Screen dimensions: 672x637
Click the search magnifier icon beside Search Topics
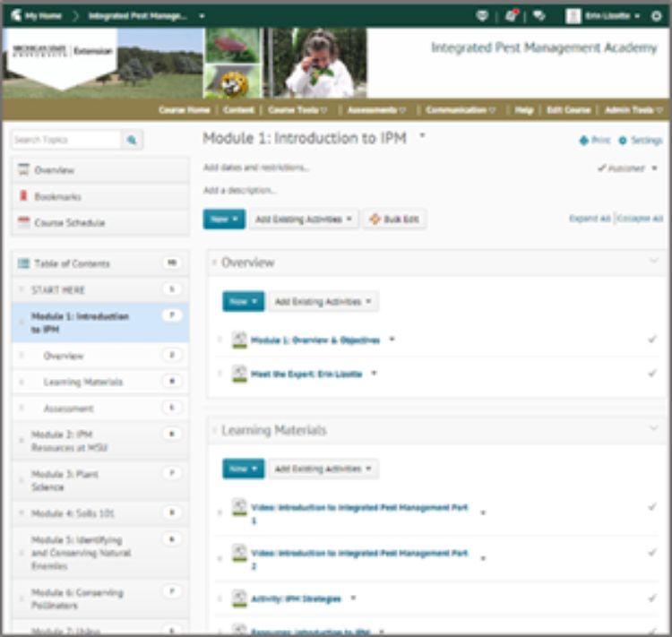click(132, 140)
